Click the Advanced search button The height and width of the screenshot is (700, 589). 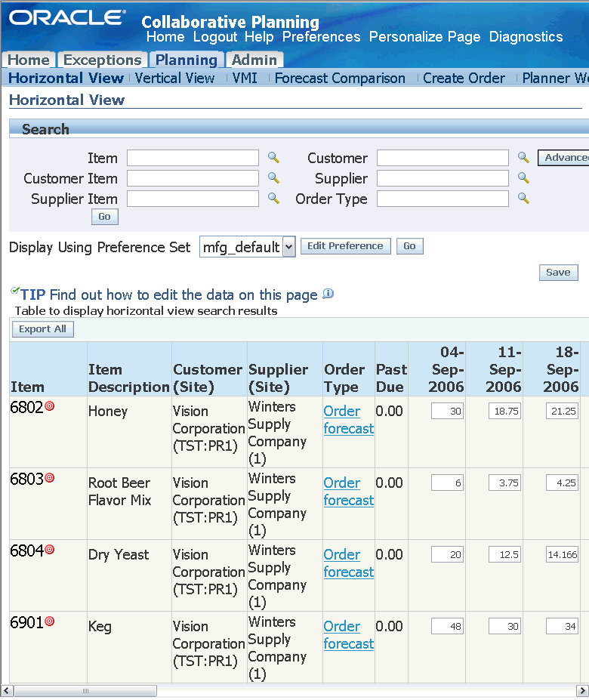tap(563, 158)
